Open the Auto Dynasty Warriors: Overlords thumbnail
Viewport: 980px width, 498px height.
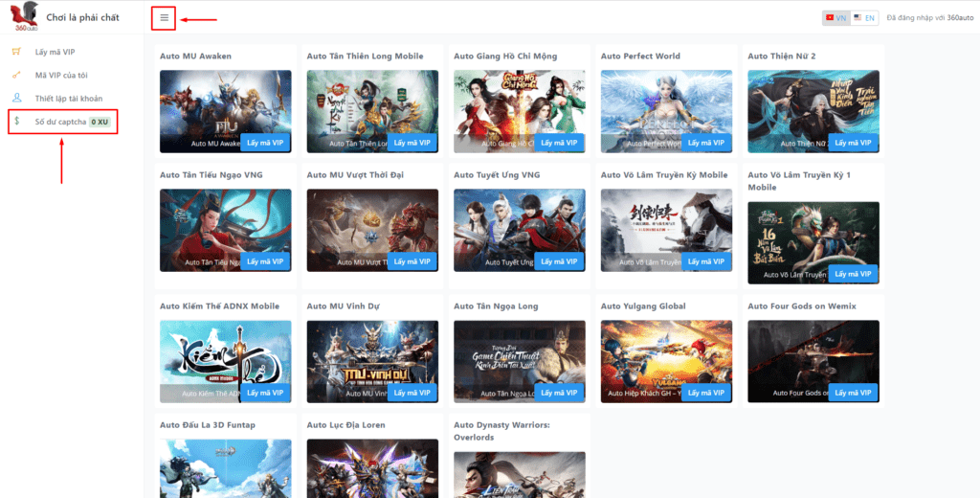(520, 475)
